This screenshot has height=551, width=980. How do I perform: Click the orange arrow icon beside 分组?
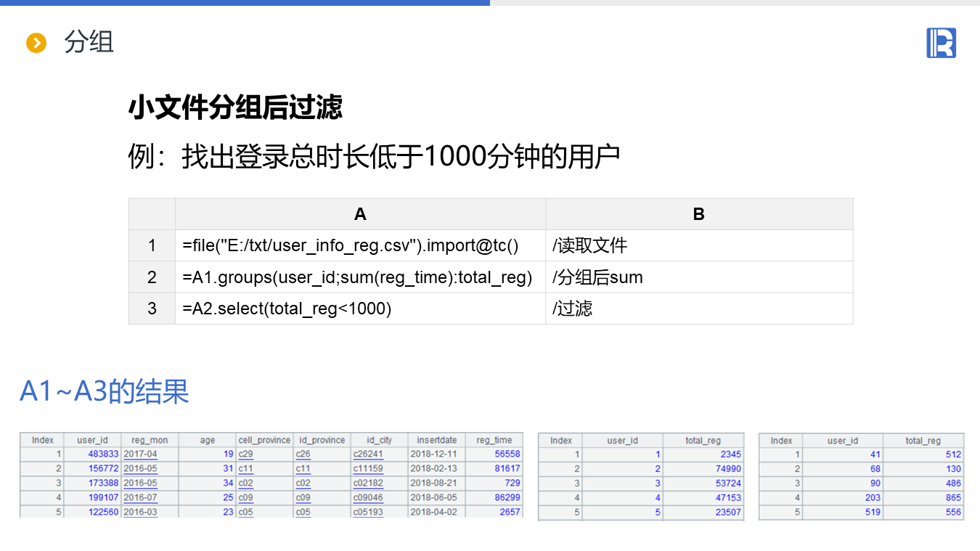coord(36,43)
